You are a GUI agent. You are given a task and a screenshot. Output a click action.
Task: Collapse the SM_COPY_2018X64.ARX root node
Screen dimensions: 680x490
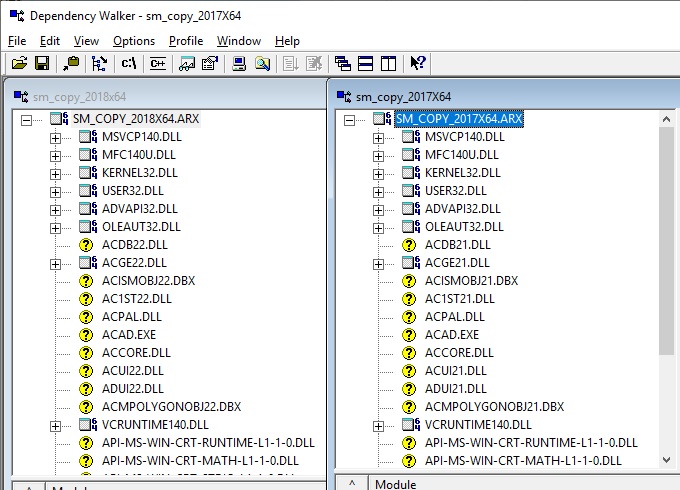(x=26, y=120)
